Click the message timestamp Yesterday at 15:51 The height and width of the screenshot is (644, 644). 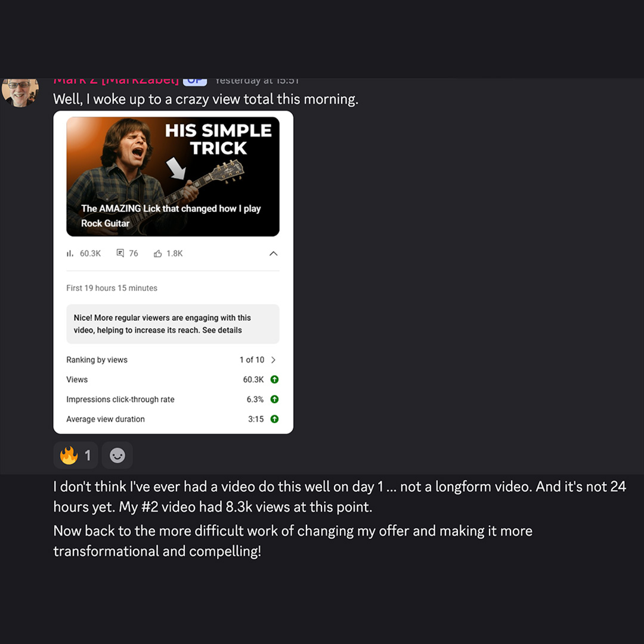click(257, 81)
